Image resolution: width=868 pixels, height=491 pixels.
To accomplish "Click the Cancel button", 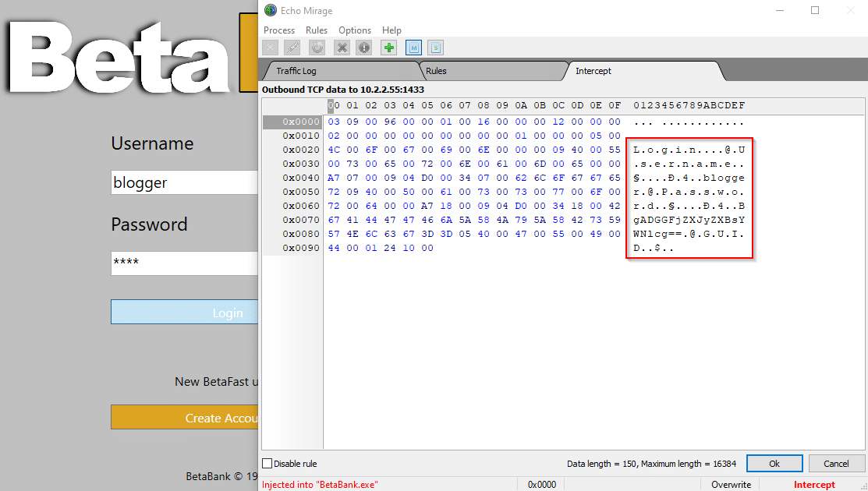I will click(x=836, y=464).
